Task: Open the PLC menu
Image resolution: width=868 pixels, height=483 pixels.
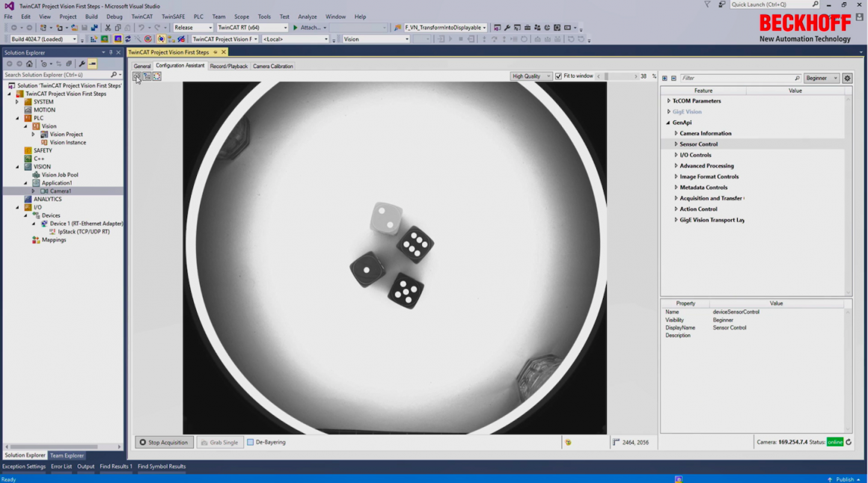Action: 198,16
